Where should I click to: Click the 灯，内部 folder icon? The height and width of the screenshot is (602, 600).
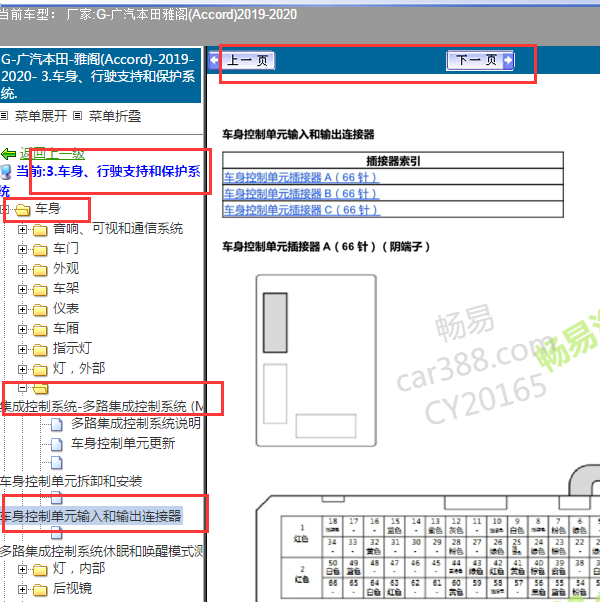(x=40, y=570)
